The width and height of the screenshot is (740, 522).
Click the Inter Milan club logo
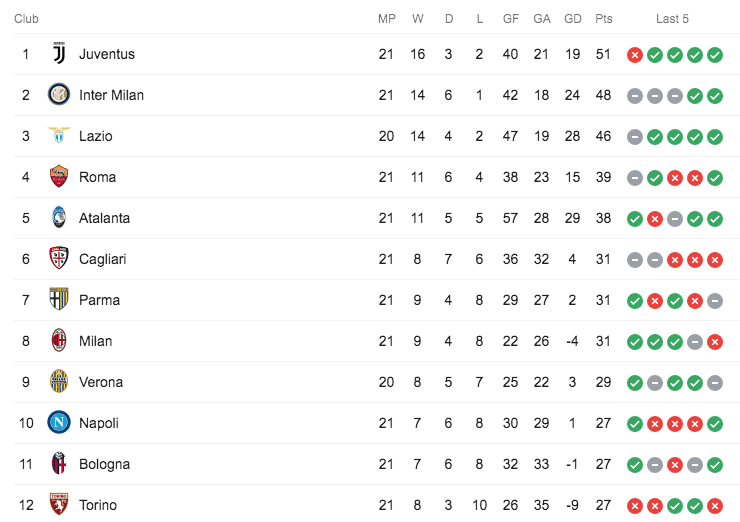coord(59,95)
